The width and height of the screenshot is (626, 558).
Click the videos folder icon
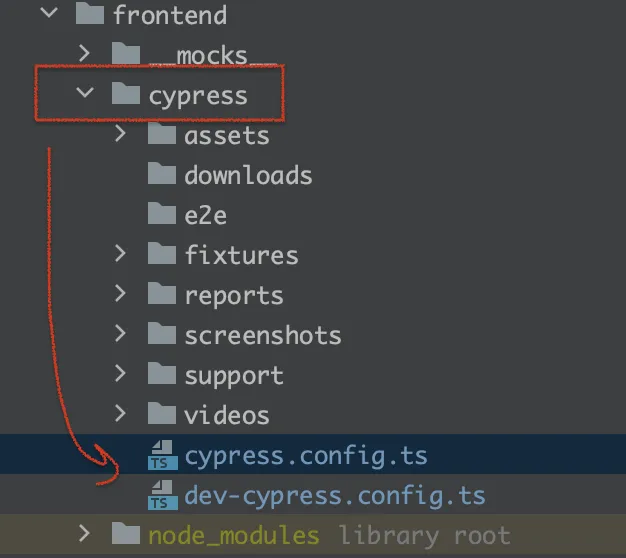tap(162, 413)
